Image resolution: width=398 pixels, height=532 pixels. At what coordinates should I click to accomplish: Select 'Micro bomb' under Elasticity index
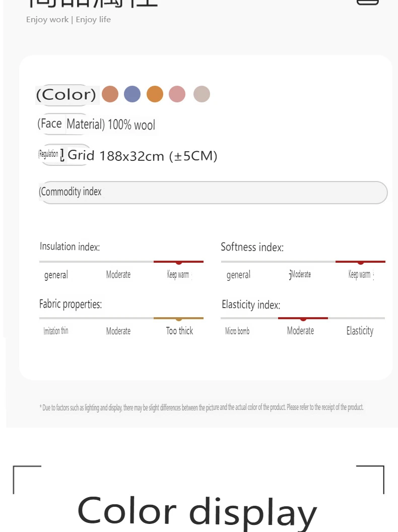coord(237,331)
